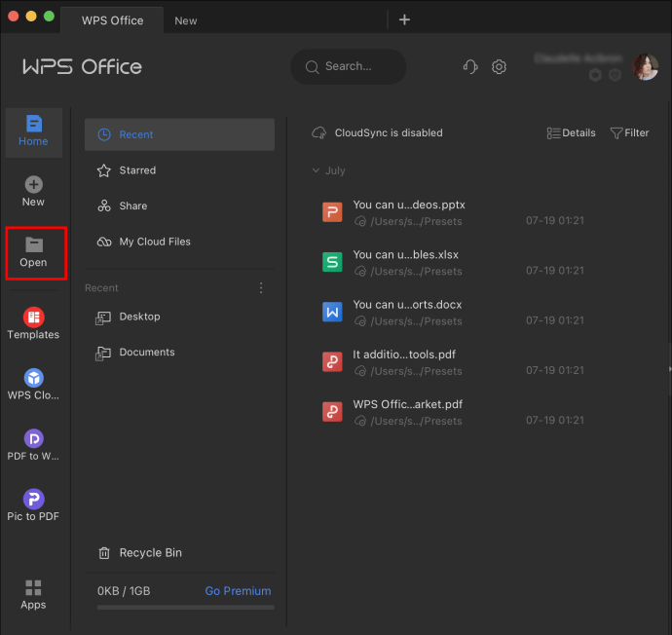Viewport: 672px width, 635px height.
Task: Click the cloud storage usage bar
Action: pyautogui.click(x=186, y=607)
